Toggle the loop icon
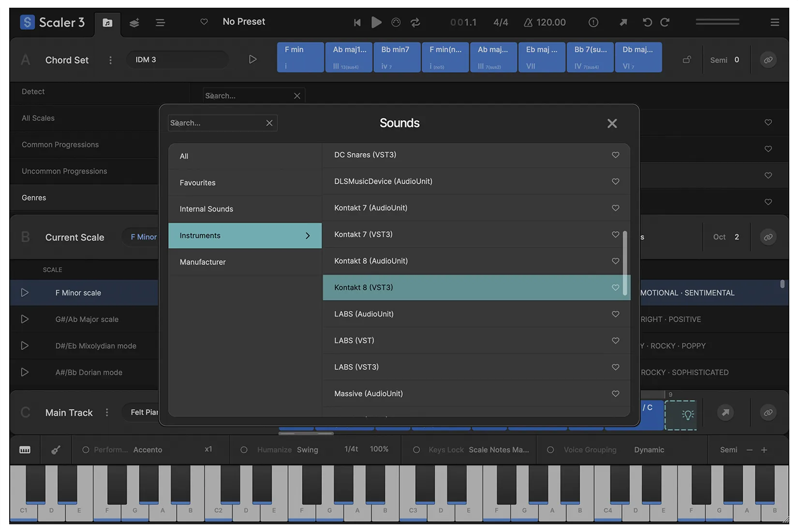798x532 pixels. 415,22
